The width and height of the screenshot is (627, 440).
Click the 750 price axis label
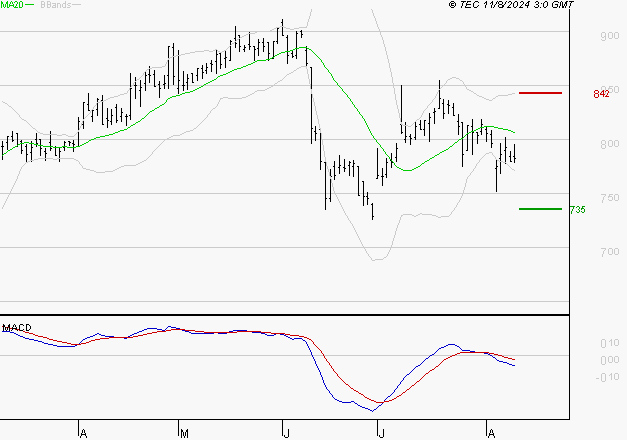(x=609, y=198)
